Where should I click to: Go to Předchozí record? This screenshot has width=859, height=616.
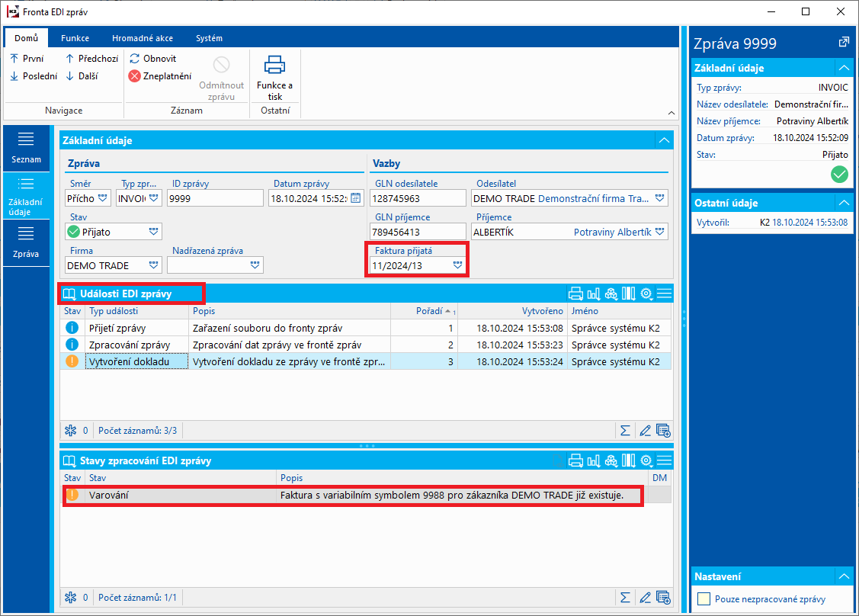(92, 58)
